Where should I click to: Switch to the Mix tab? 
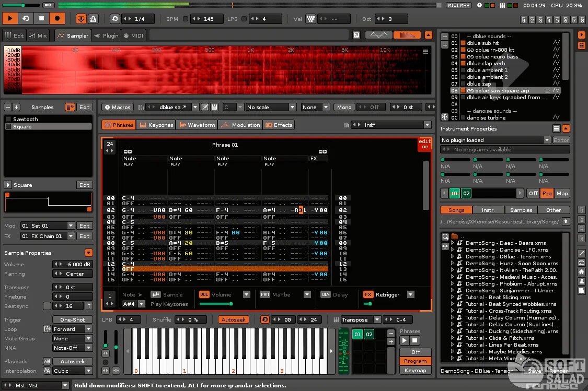pyautogui.click(x=38, y=35)
